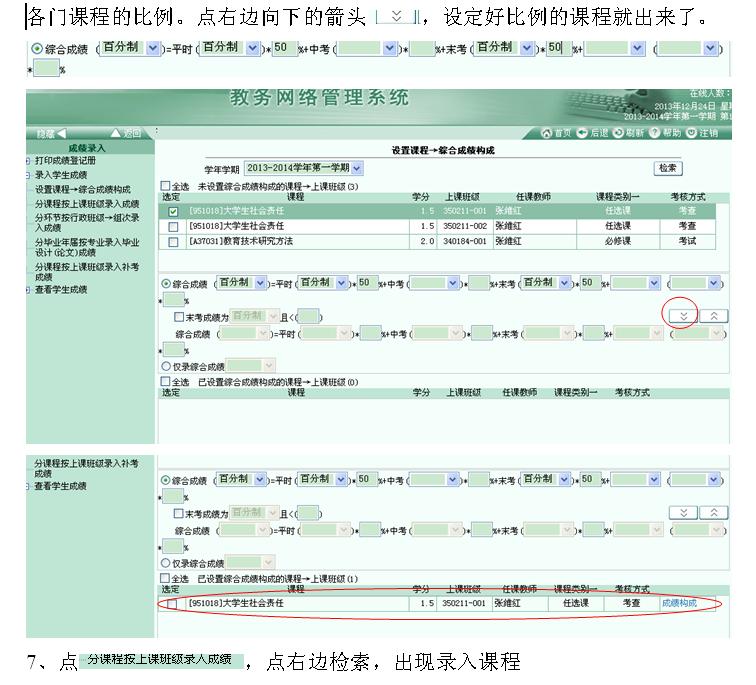This screenshot has width=756, height=685.
Task: Click the 隐藏 hide sidebar arrow
Action: click(x=62, y=133)
